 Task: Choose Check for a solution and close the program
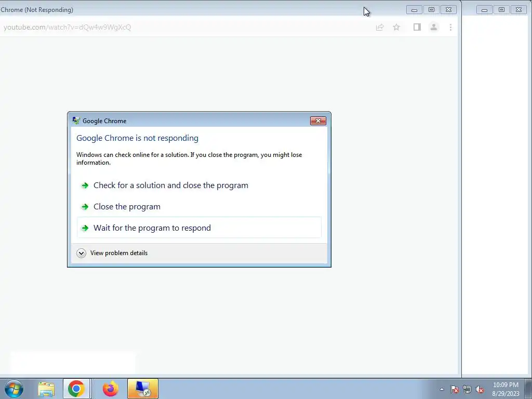pyautogui.click(x=199, y=185)
